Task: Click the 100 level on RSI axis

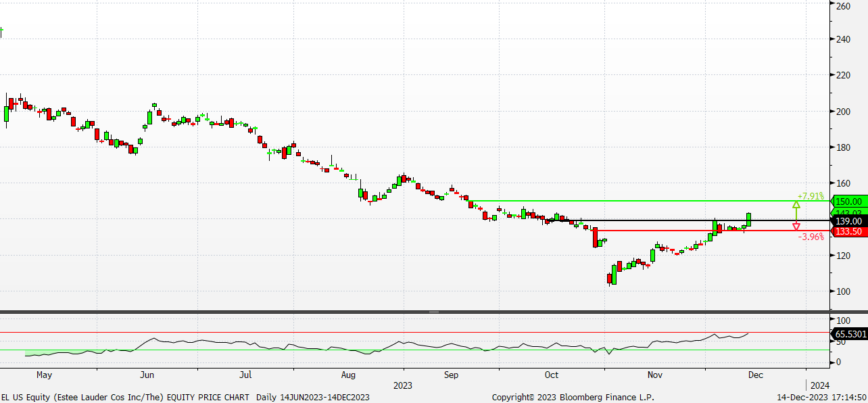Action: tap(843, 320)
